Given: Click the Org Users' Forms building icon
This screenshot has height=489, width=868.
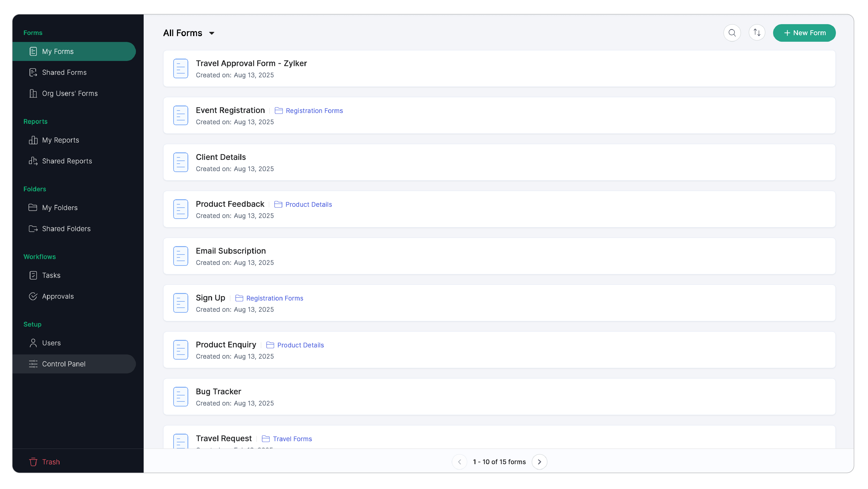Looking at the screenshot, I should 33,93.
